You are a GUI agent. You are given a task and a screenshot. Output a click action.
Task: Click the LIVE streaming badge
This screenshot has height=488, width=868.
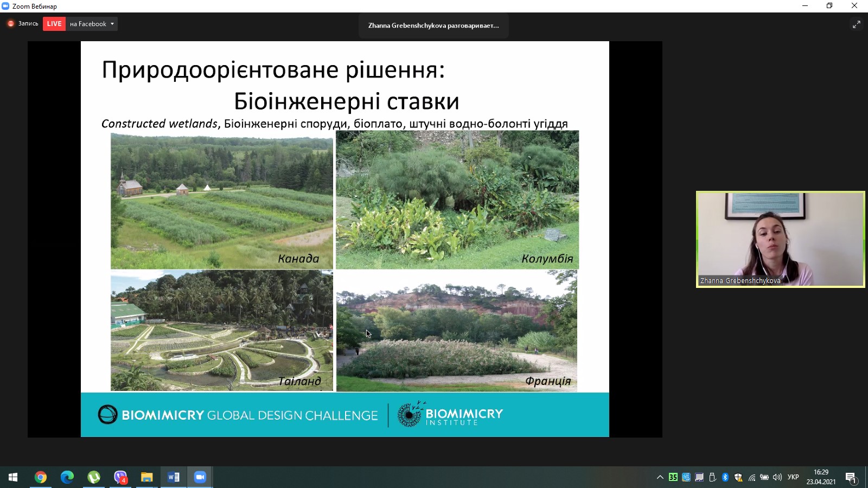(x=54, y=23)
